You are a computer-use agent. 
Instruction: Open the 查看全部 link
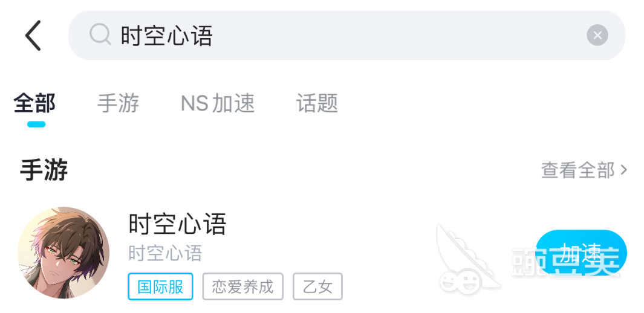tap(578, 170)
